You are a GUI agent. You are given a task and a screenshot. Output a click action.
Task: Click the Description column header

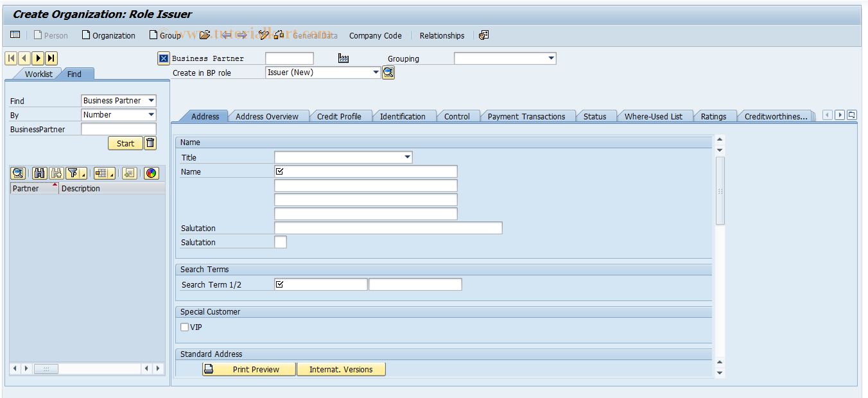[x=112, y=188]
